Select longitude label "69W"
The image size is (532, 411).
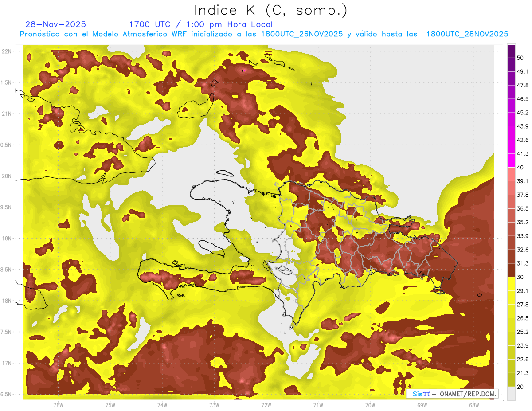coord(422,405)
